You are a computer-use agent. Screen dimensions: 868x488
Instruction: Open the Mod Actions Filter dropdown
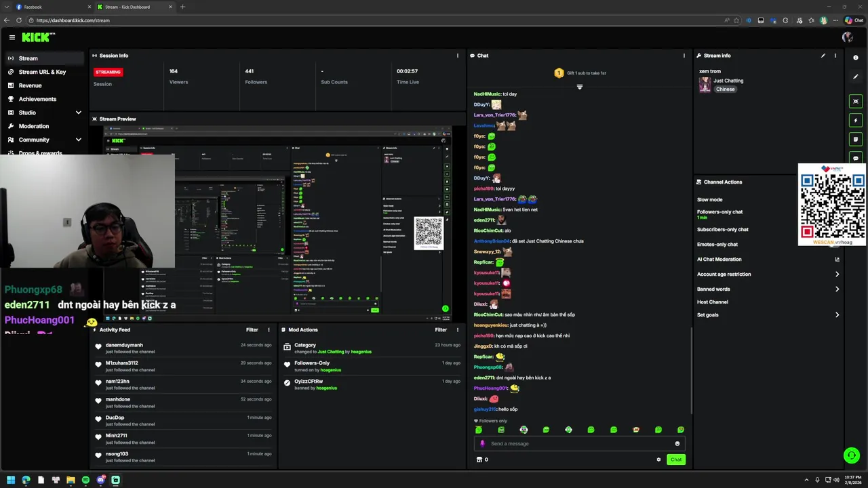(x=441, y=330)
